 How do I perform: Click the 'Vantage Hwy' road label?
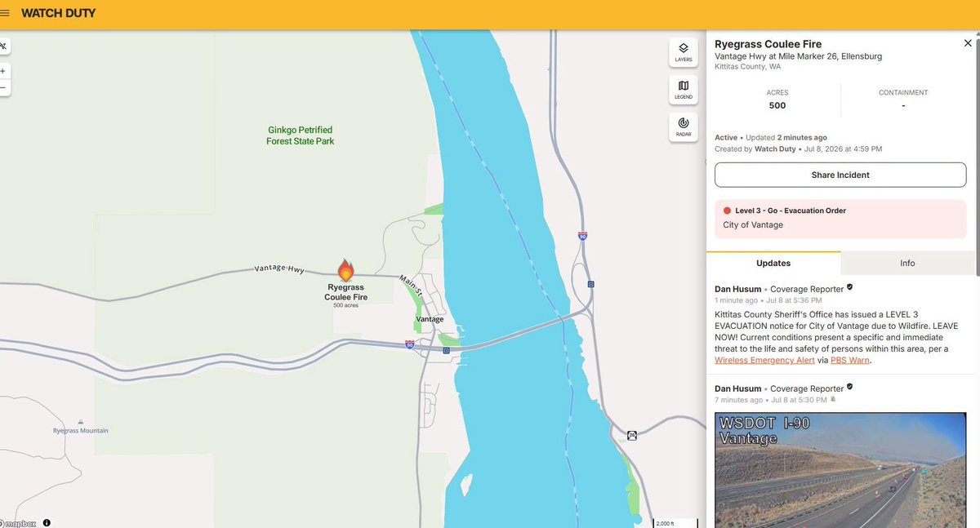[279, 268]
